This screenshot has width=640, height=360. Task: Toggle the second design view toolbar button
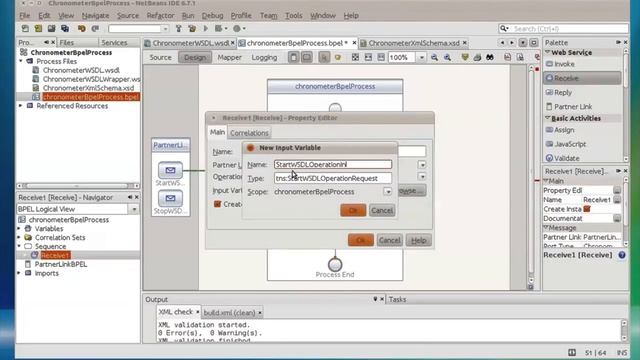pos(307,58)
